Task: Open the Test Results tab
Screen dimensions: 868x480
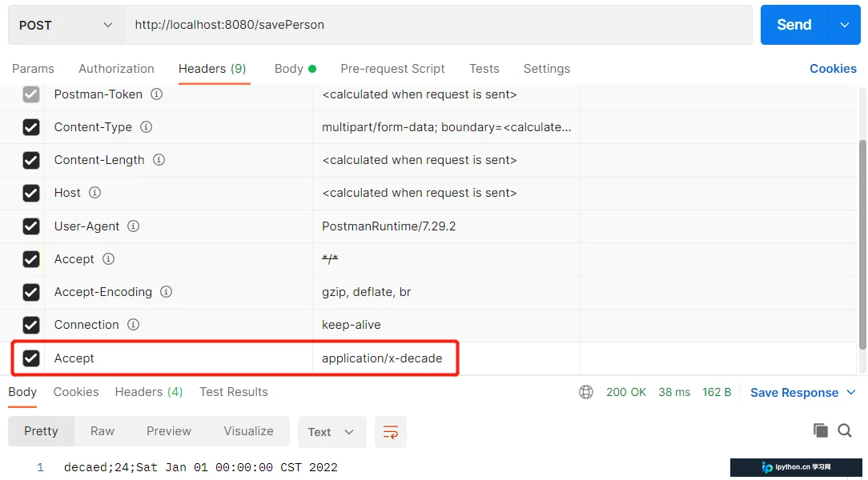Action: (234, 391)
